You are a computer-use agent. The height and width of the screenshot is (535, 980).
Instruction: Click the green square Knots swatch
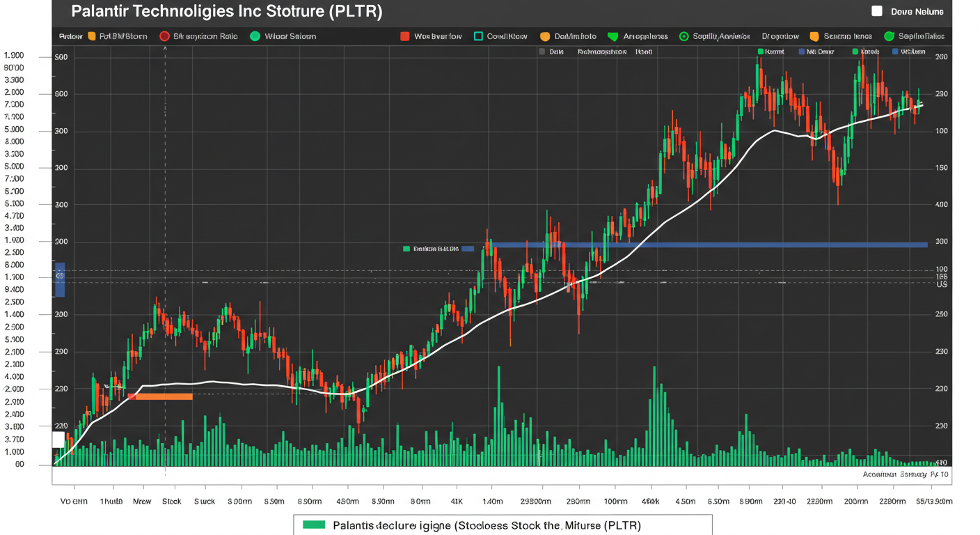click(855, 52)
